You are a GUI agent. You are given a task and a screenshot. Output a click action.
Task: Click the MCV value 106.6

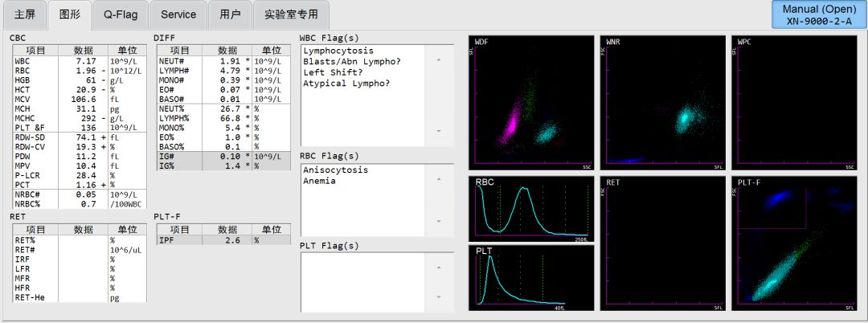(85, 99)
